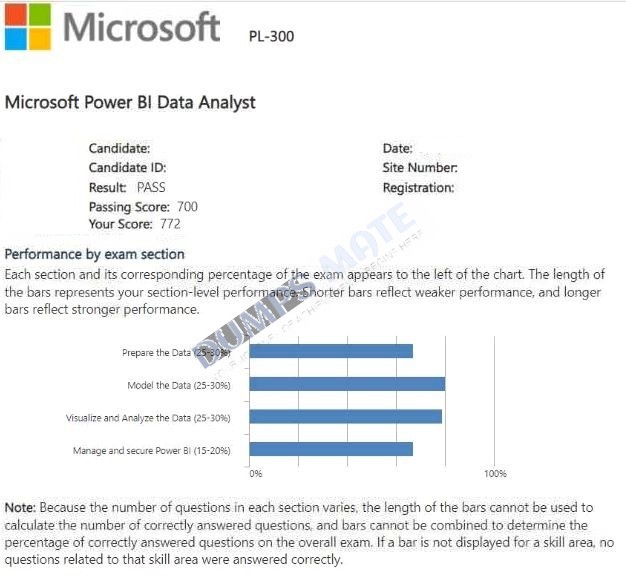The width and height of the screenshot is (626, 579).
Task: Click the Site Number label
Action: 420,168
